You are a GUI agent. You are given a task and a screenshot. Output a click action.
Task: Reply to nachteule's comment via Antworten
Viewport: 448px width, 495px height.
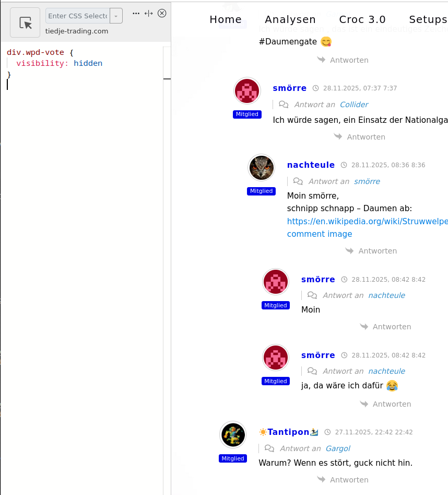(371, 251)
